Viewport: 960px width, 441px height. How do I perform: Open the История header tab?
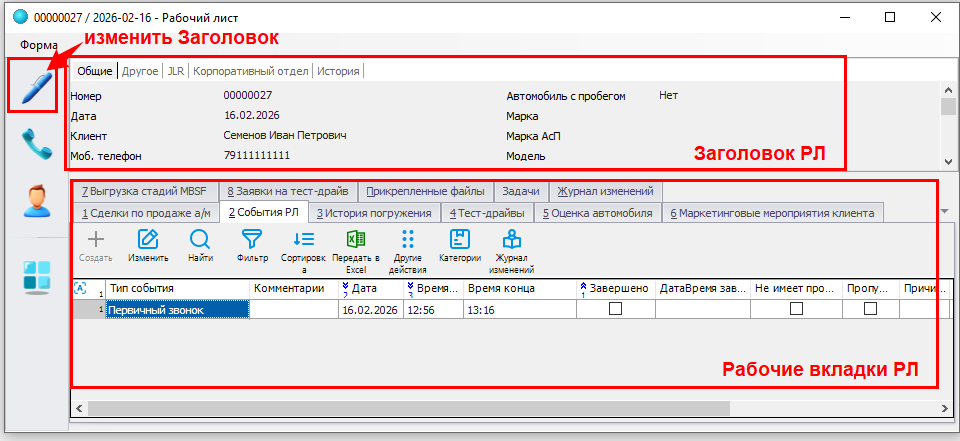coord(338,71)
